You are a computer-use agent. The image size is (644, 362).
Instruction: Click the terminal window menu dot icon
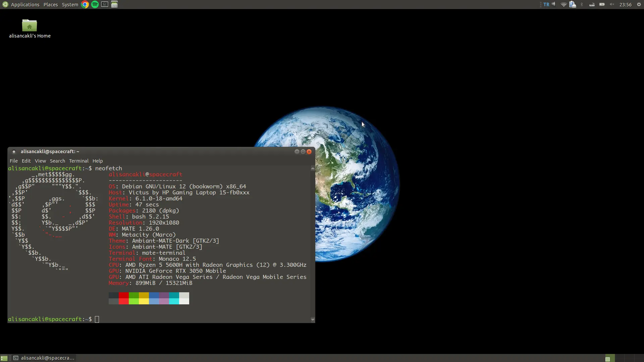(14, 152)
